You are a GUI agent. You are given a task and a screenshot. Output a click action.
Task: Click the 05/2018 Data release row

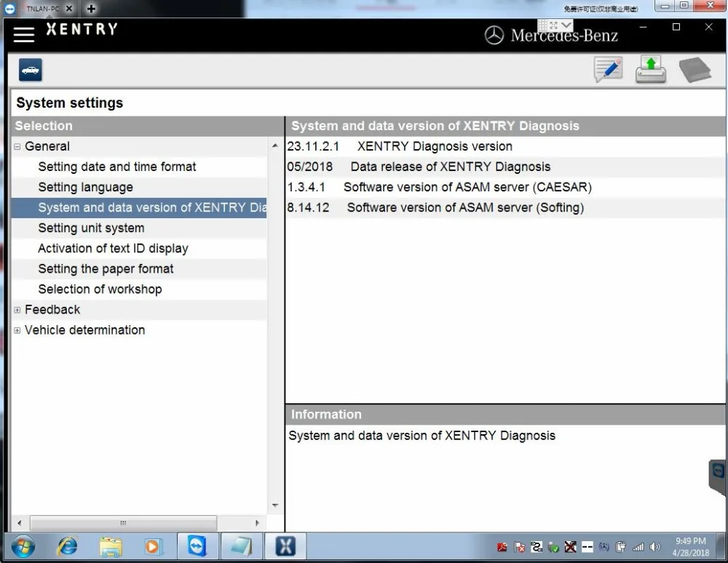(505, 167)
